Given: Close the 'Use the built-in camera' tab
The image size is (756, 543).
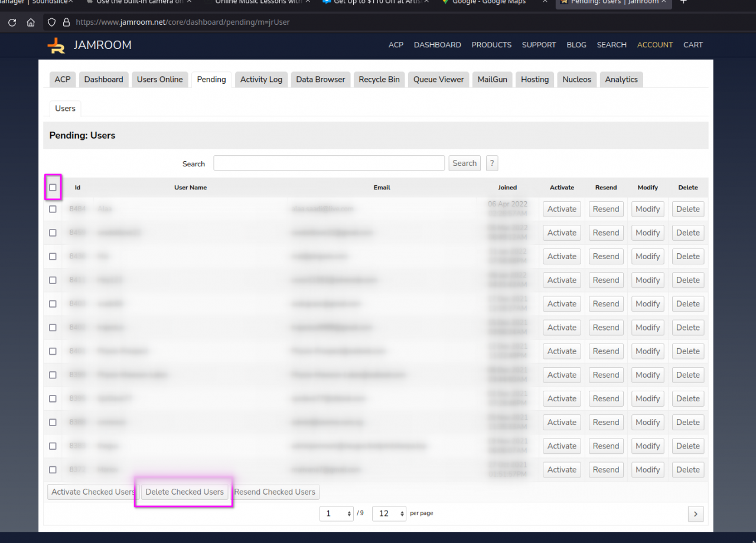Looking at the screenshot, I should (188, 2).
